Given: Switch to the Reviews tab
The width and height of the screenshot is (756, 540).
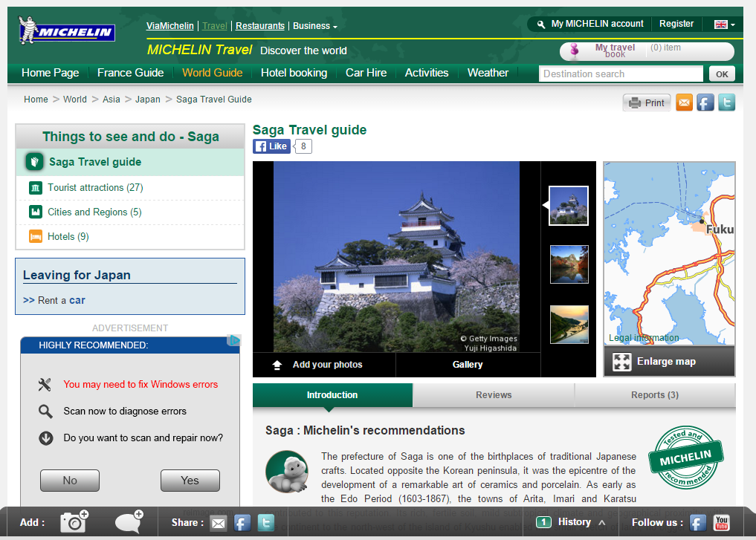Looking at the screenshot, I should pos(494,395).
